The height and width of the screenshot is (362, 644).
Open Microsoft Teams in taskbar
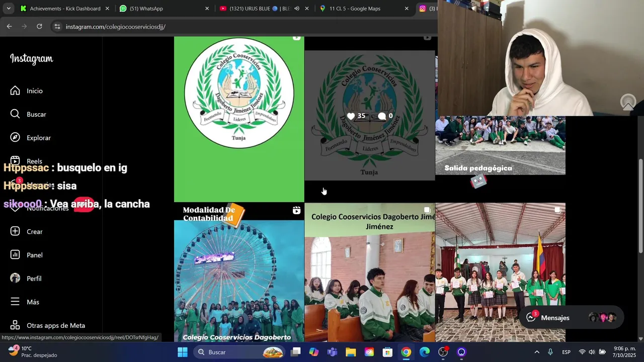click(333, 352)
